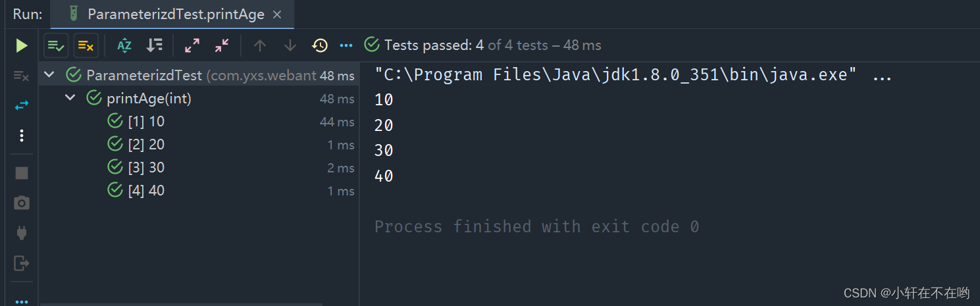
Task: Toggle auto-test blue arrows icon
Action: click(22, 105)
